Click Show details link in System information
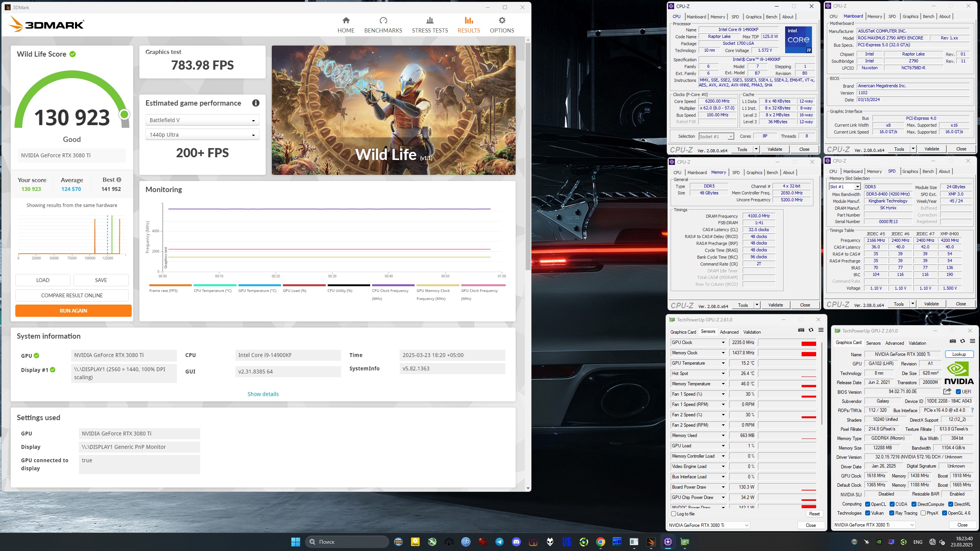The width and height of the screenshot is (980, 551). [x=263, y=394]
